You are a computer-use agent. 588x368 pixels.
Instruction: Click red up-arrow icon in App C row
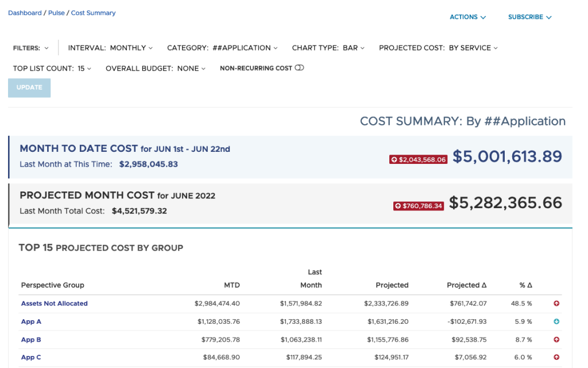556,358
